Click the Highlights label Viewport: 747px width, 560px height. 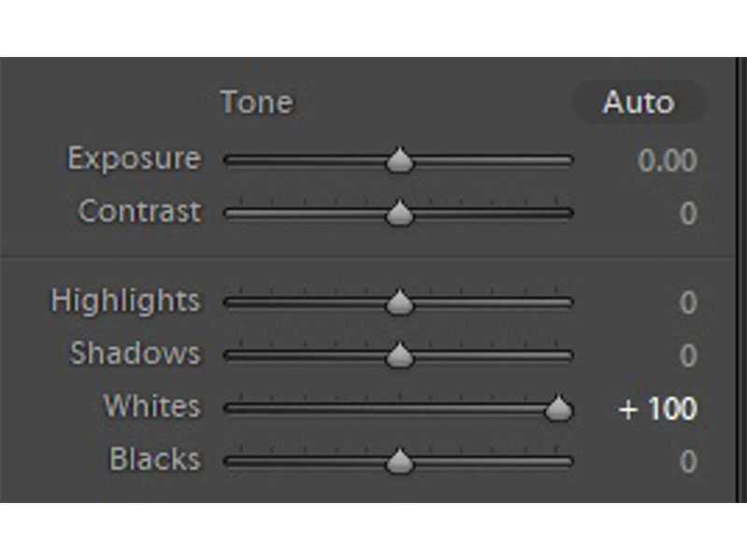125,301
